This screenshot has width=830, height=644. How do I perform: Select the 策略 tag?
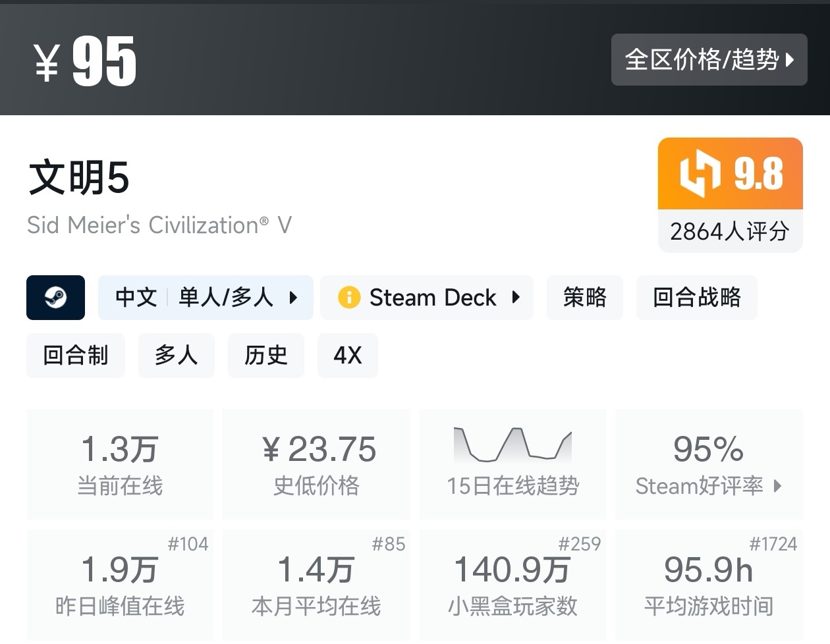[x=584, y=298]
